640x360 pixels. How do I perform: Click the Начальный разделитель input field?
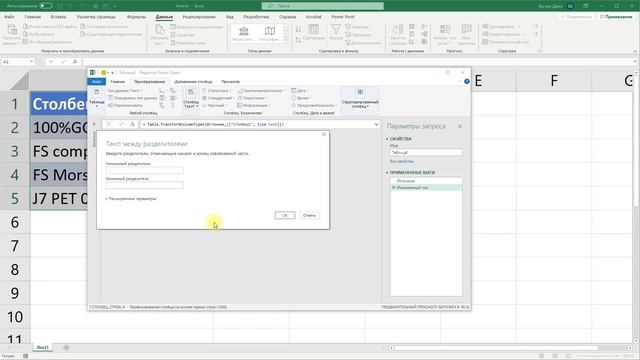coord(144,170)
